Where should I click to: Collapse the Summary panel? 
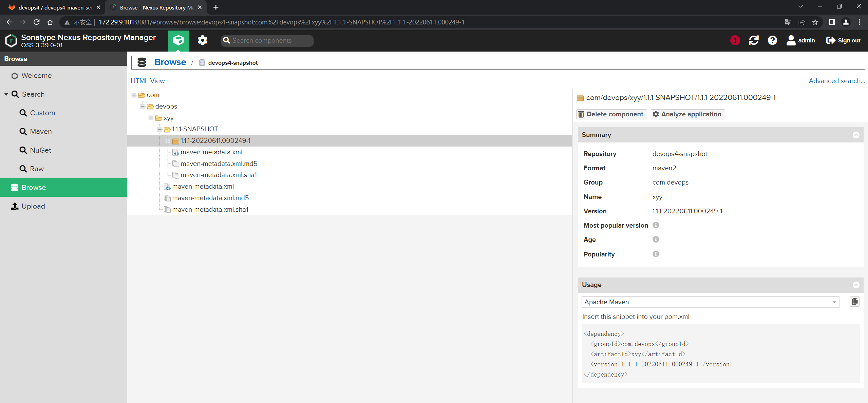[x=856, y=135]
